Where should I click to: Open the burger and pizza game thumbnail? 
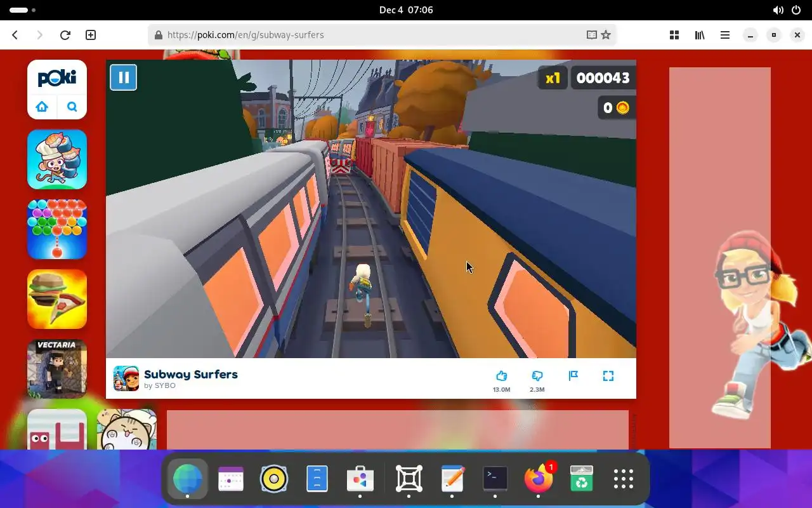[57, 299]
